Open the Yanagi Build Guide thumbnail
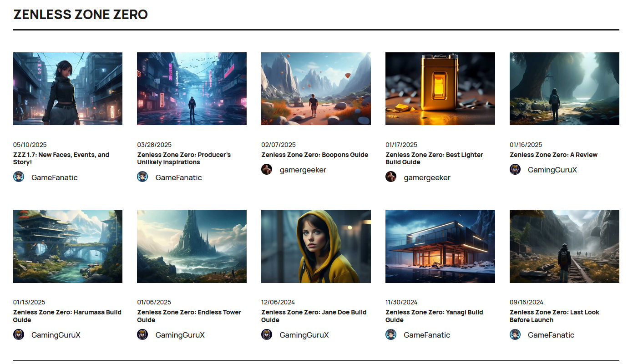 tap(440, 246)
